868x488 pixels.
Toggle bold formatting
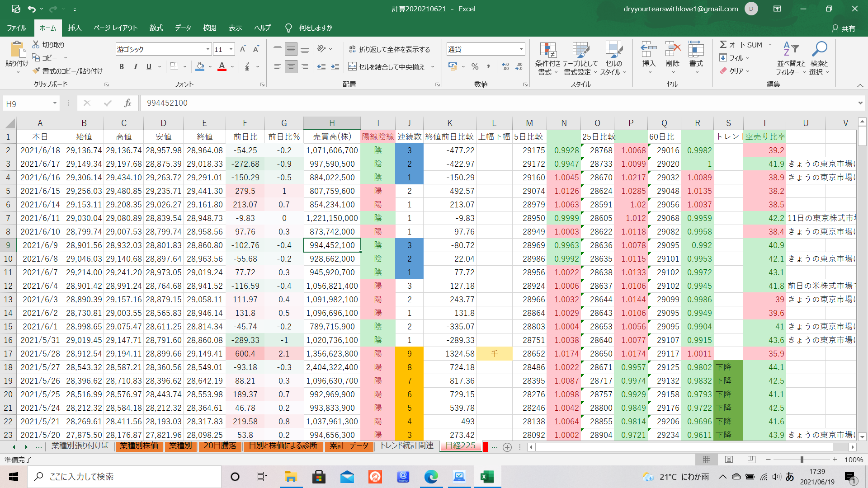coord(121,67)
